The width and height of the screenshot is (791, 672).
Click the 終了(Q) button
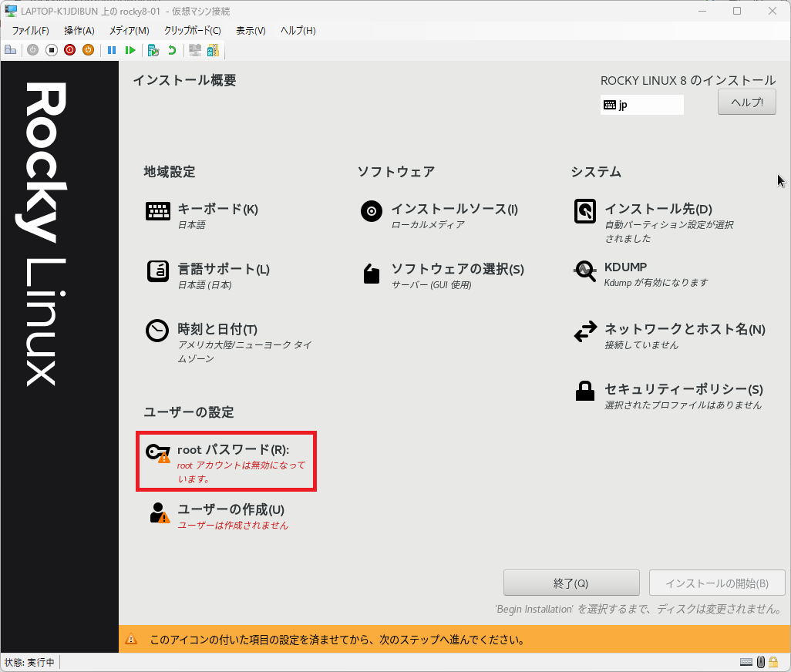click(x=571, y=583)
